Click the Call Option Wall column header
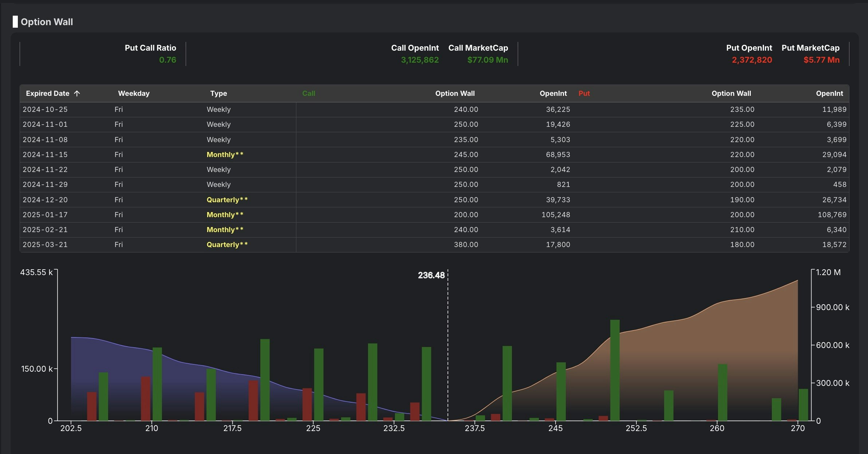 tap(455, 93)
